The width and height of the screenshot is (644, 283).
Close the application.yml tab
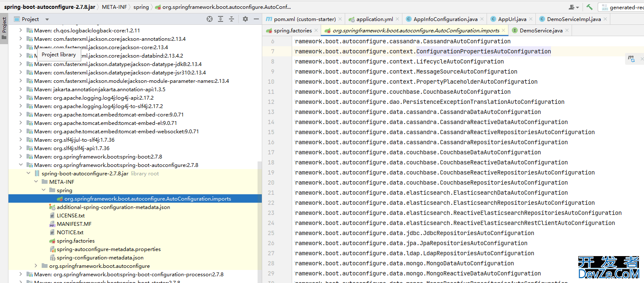pos(397,19)
